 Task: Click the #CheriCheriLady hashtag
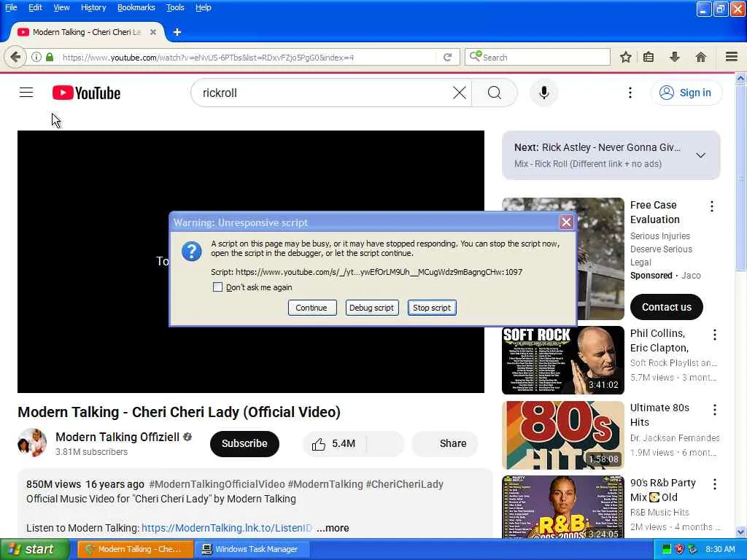404,484
